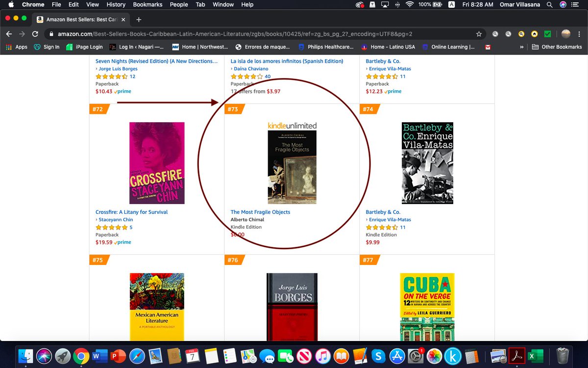This screenshot has height=368, width=588.
Task: Open AirPlay display menu in menu bar
Action: click(385, 4)
